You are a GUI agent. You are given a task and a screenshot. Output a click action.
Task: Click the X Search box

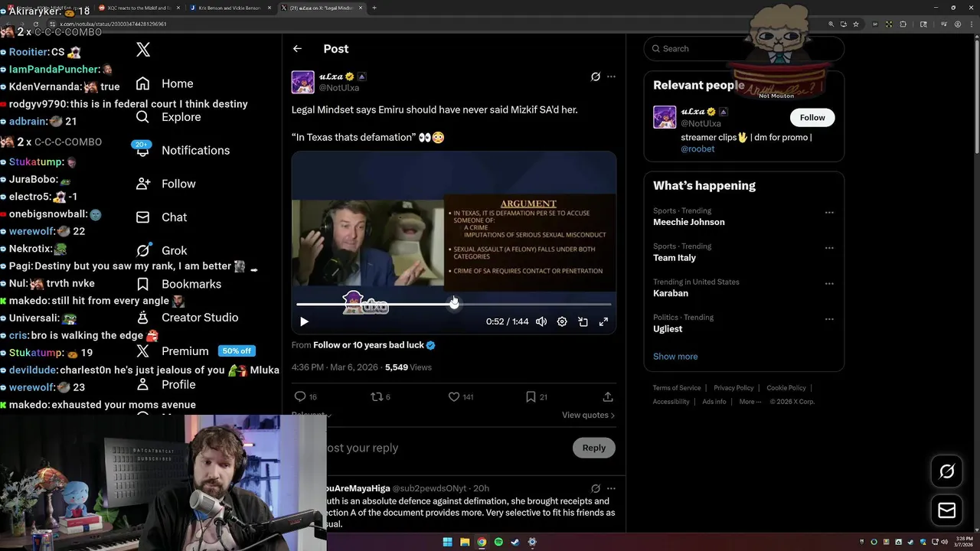point(743,48)
